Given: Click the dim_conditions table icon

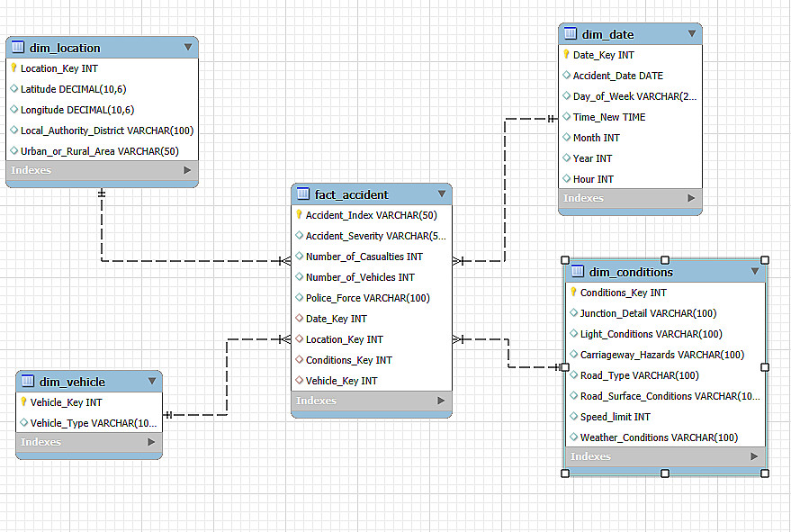Looking at the screenshot, I should 577,271.
